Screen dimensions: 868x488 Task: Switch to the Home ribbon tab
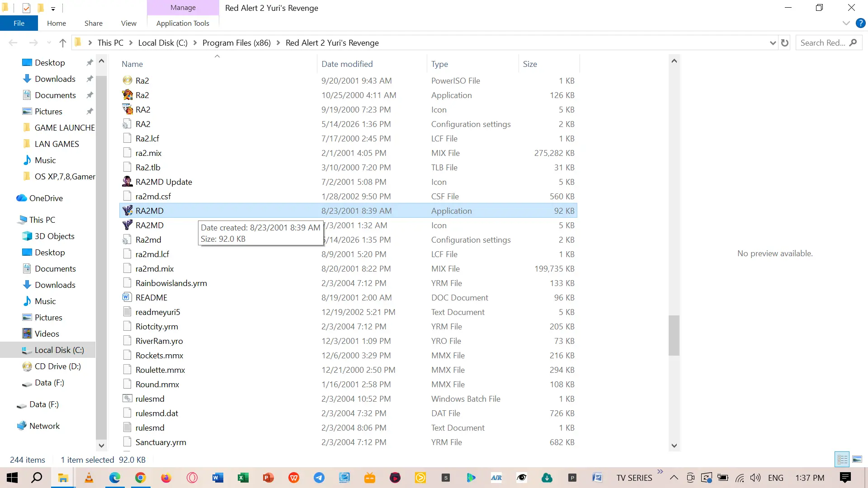pyautogui.click(x=57, y=23)
